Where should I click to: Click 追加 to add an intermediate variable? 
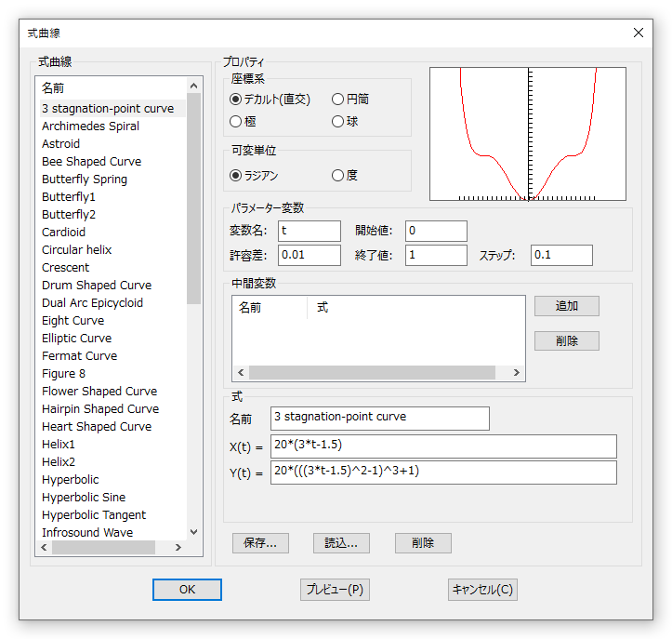click(567, 306)
